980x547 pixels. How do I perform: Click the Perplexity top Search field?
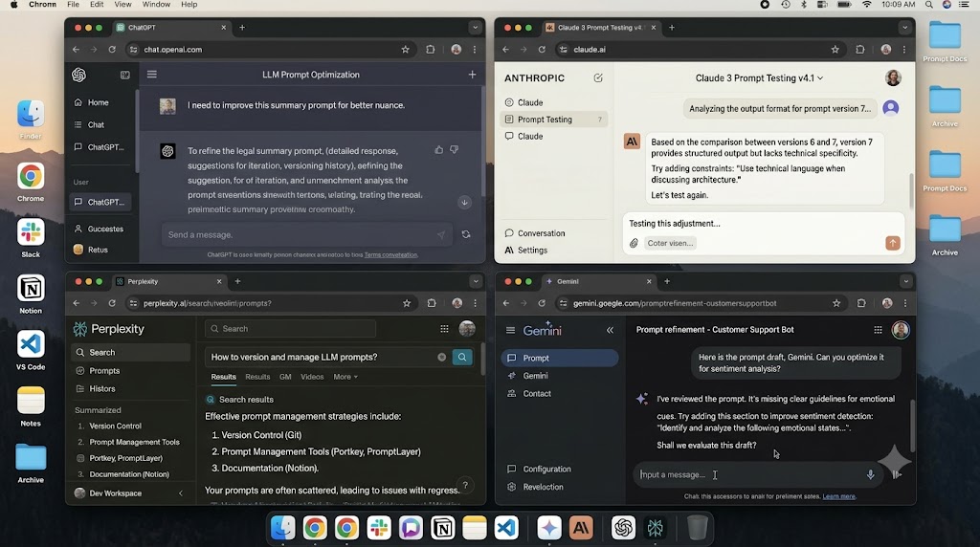pyautogui.click(x=291, y=329)
